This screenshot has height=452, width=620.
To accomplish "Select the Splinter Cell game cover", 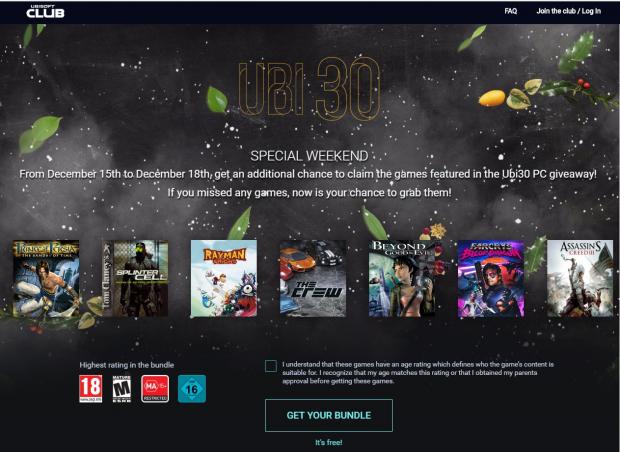I will click(x=135, y=278).
